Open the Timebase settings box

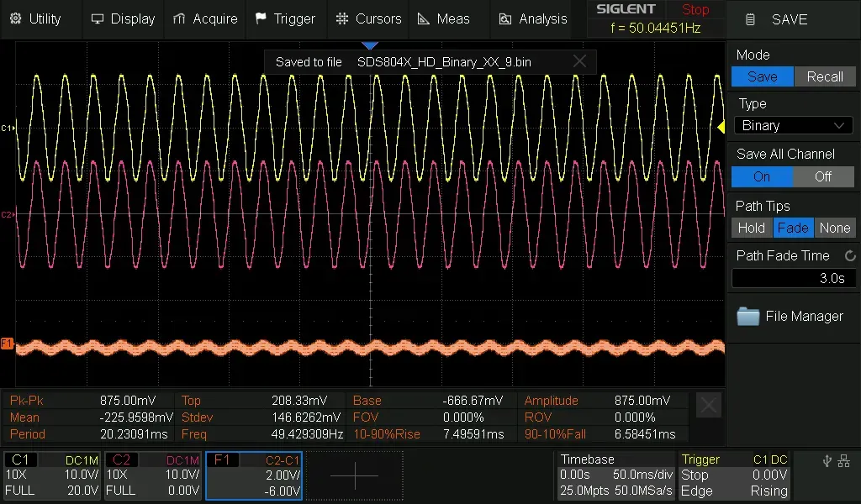[615, 475]
